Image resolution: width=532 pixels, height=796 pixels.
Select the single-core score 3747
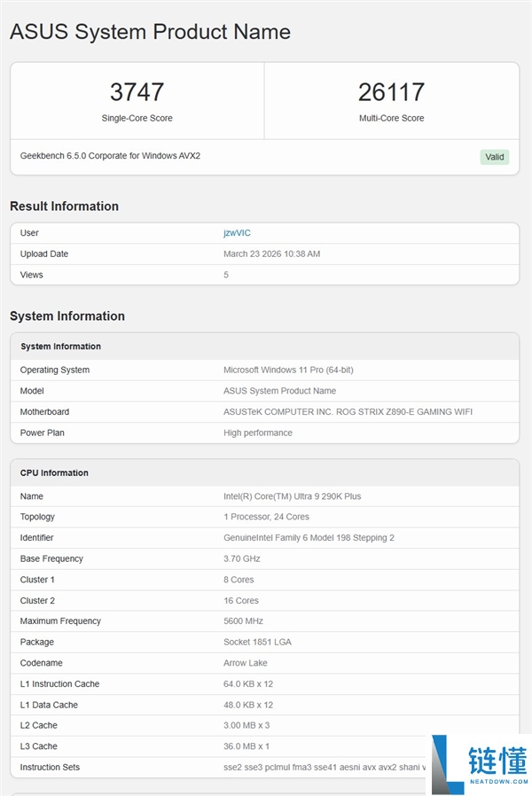(x=137, y=92)
